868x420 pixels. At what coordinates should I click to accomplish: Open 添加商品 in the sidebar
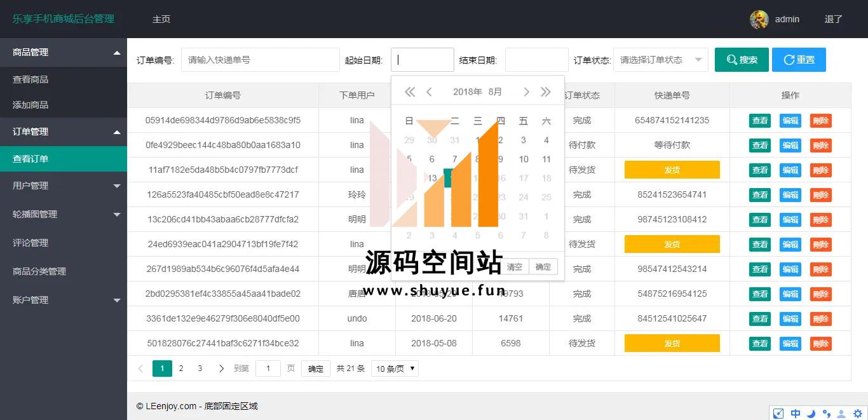point(64,105)
